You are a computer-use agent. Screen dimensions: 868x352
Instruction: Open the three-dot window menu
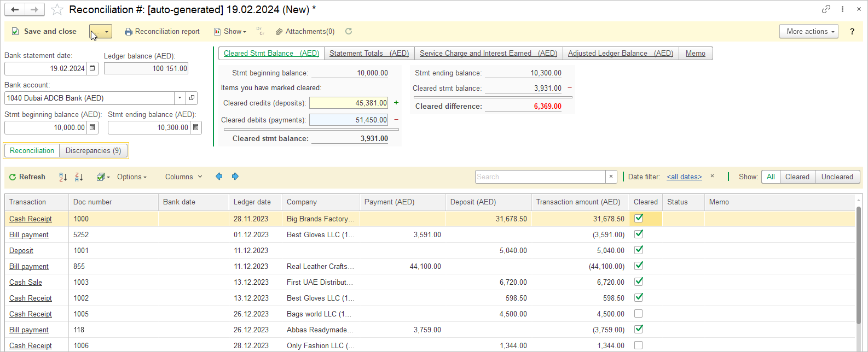(x=843, y=9)
